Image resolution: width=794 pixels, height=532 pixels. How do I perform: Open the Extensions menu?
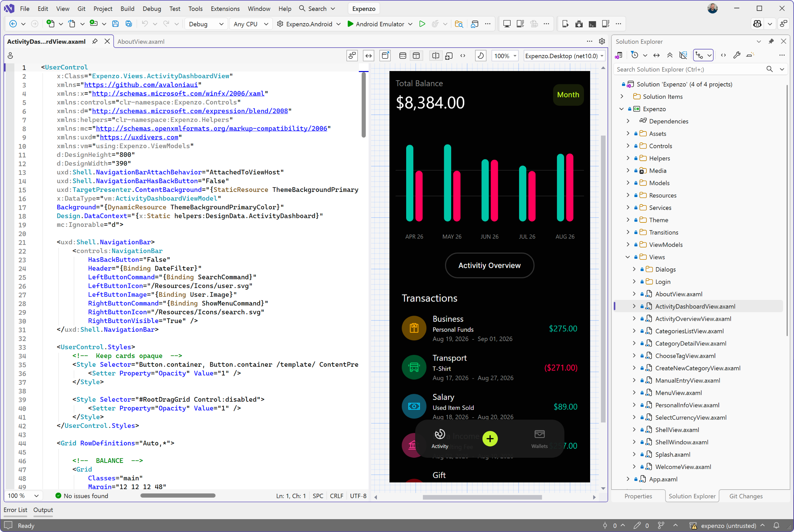coord(225,8)
